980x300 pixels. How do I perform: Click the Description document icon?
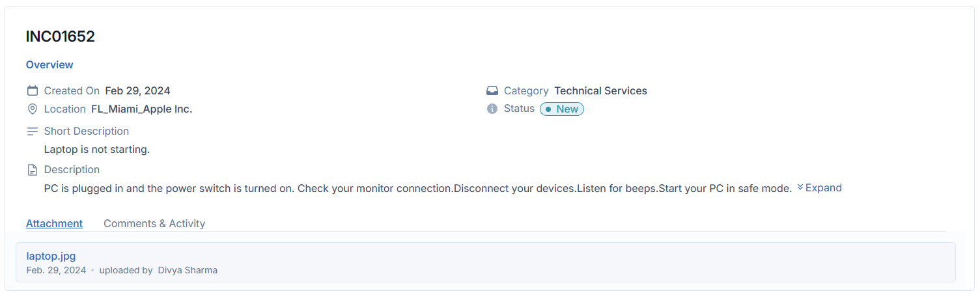(32, 170)
